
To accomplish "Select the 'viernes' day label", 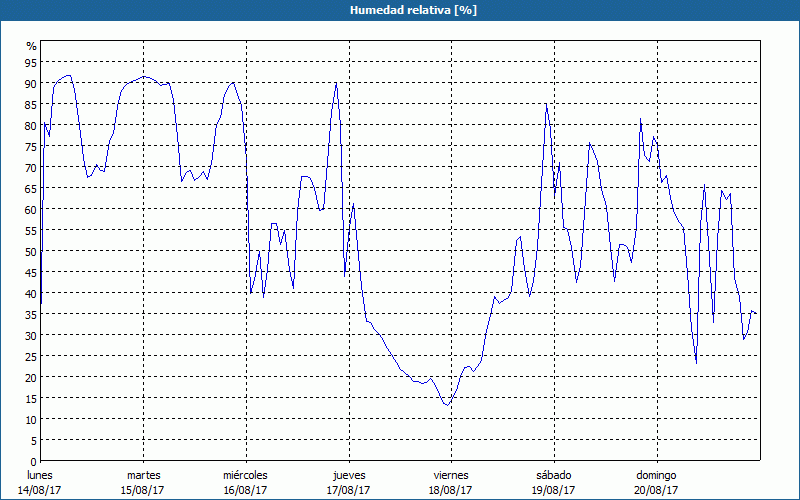I will click(450, 474).
